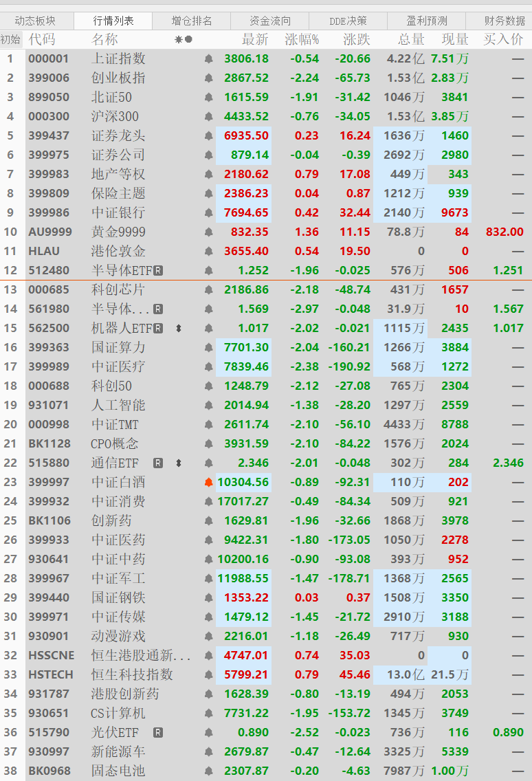
Task: Click the bell icon for 科创芯片
Action: click(x=209, y=290)
